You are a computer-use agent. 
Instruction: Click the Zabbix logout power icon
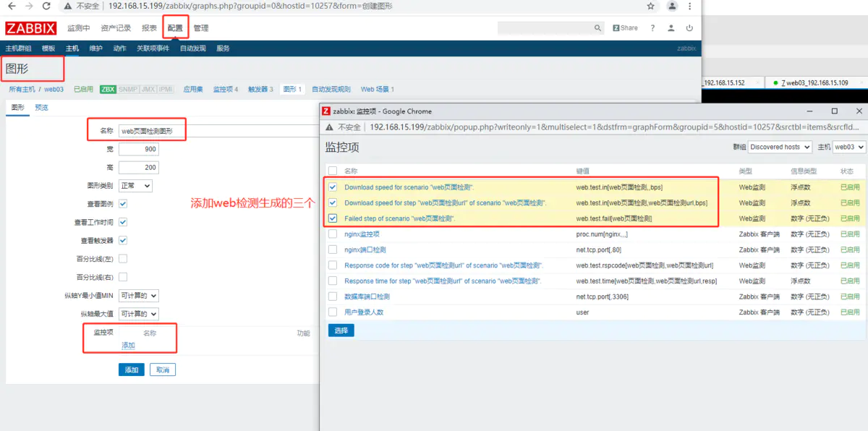689,28
